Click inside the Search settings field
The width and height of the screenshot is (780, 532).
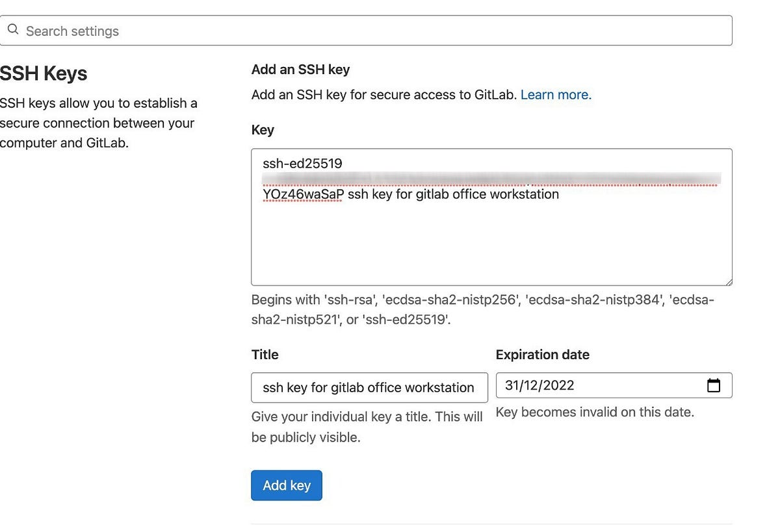tap(260, 30)
